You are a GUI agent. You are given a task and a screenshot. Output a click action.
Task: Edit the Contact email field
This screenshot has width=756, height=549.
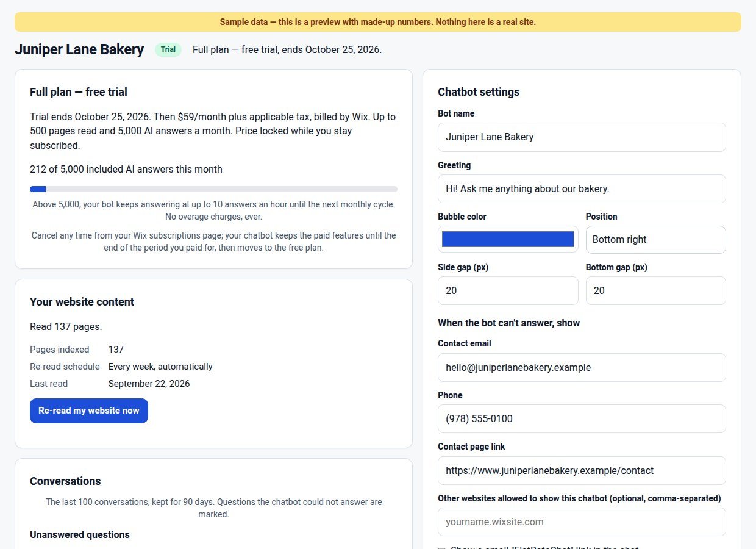tap(582, 368)
